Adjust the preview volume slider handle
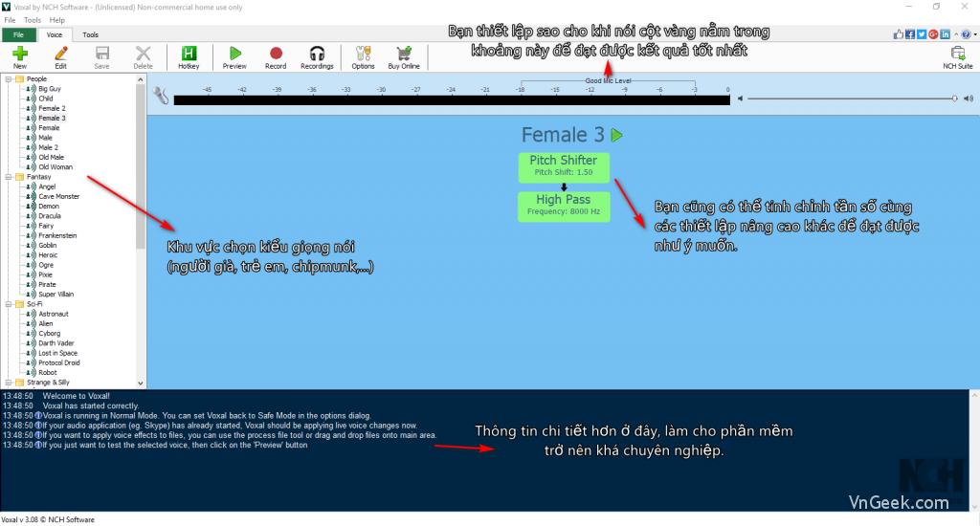980x526 pixels. [954, 99]
